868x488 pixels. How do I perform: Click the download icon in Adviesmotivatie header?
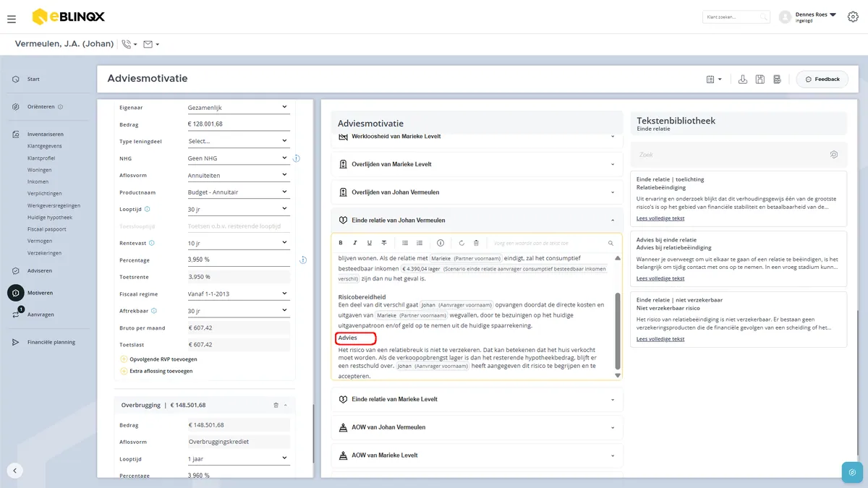[x=742, y=79]
